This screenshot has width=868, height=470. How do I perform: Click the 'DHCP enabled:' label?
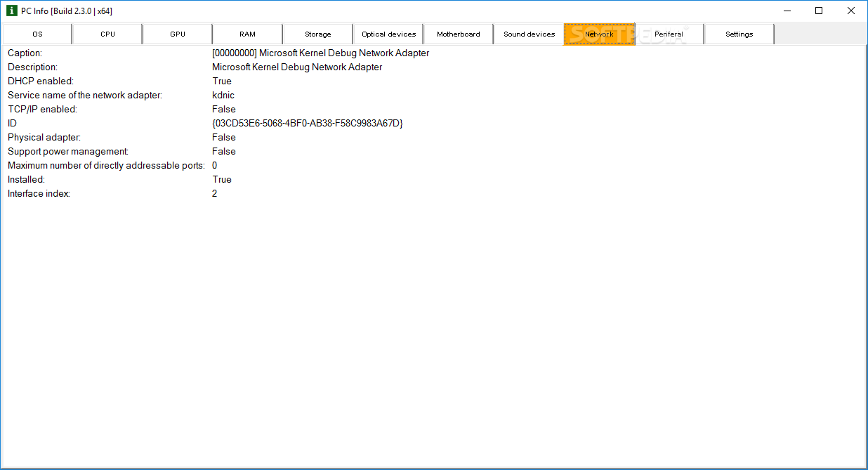pos(40,81)
